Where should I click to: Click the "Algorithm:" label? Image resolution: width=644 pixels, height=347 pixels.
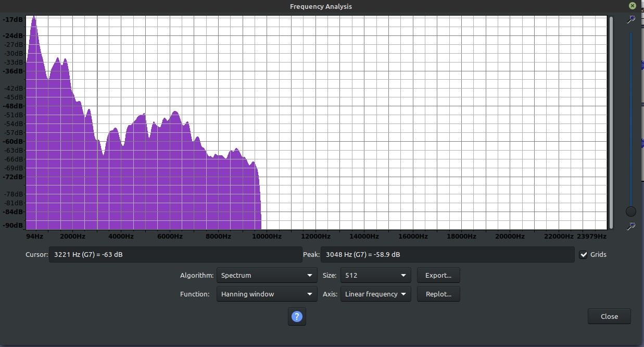point(197,275)
